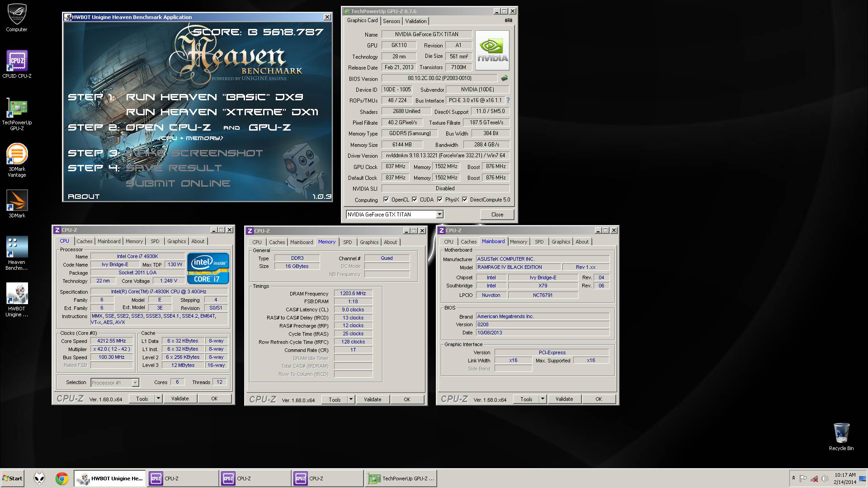Click OK in the middle CPU-Z window
The image size is (868, 488).
pyautogui.click(x=407, y=399)
